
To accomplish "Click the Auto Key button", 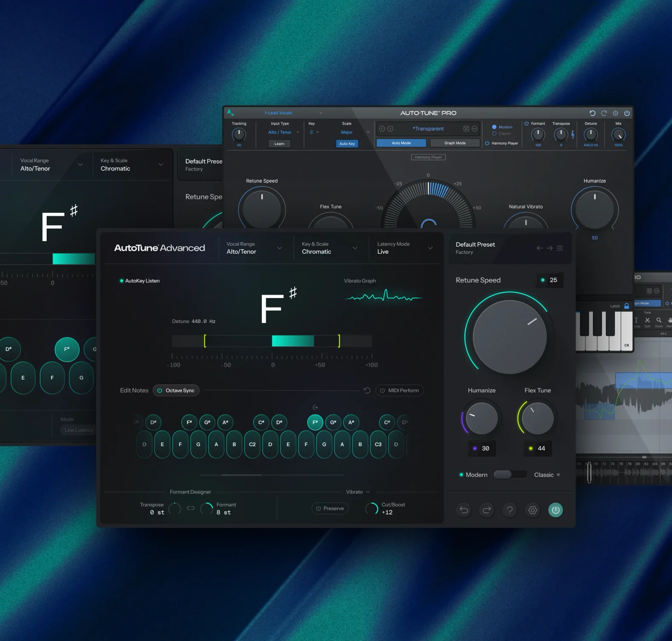I will click(x=347, y=144).
